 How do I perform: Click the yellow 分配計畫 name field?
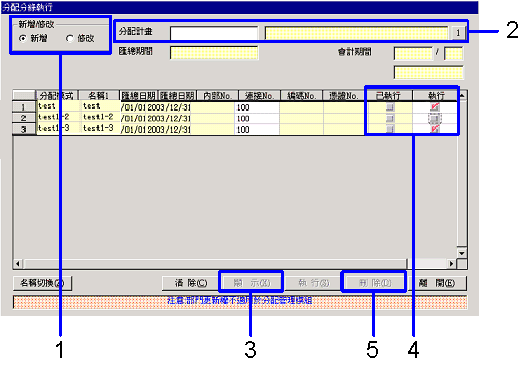pyautogui.click(x=356, y=33)
